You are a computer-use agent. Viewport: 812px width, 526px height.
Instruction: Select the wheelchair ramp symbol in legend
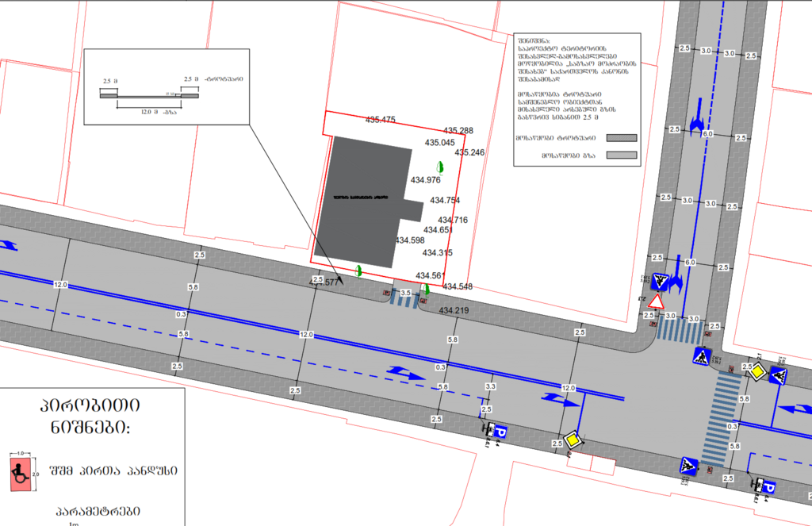pyautogui.click(x=18, y=470)
